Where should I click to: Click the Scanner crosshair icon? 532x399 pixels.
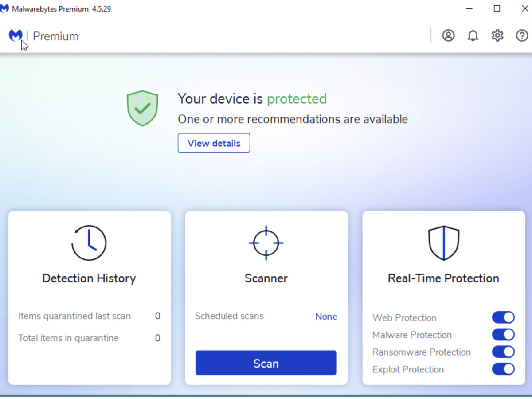(x=266, y=243)
